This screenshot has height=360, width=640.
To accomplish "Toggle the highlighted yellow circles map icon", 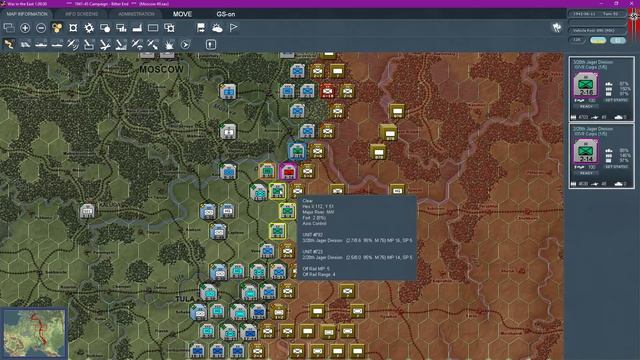I will coord(57,28).
